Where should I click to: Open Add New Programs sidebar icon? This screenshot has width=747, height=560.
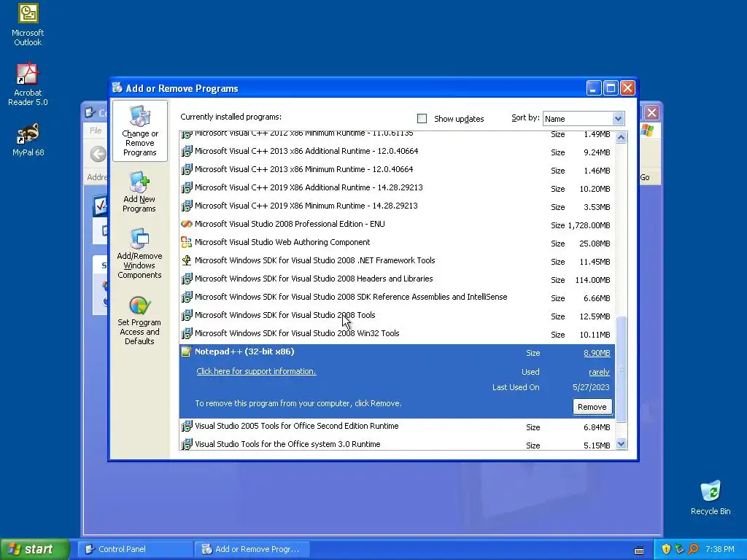click(x=139, y=192)
